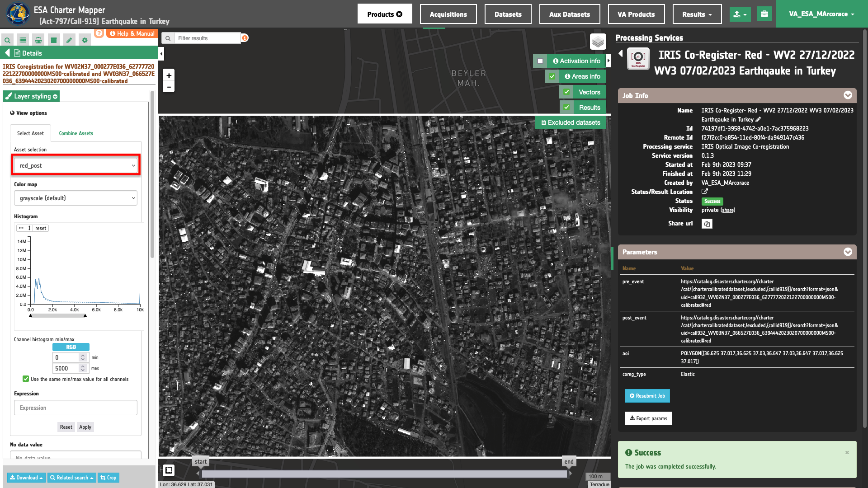
Task: Uncheck the Areas info checkbox
Action: point(552,76)
